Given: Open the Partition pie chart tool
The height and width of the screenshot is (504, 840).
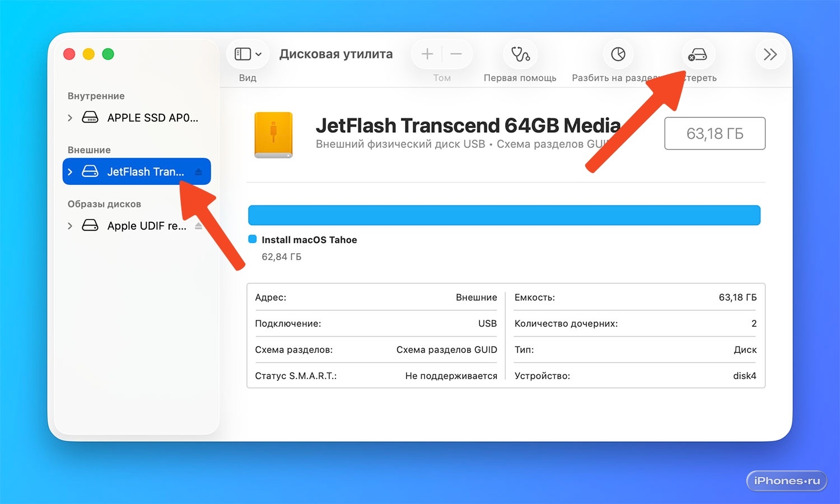Looking at the screenshot, I should point(618,54).
